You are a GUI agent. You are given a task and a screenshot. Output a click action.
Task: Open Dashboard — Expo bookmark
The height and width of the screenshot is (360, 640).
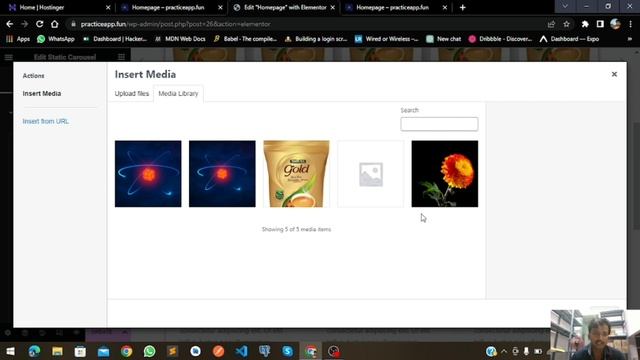(x=569, y=39)
